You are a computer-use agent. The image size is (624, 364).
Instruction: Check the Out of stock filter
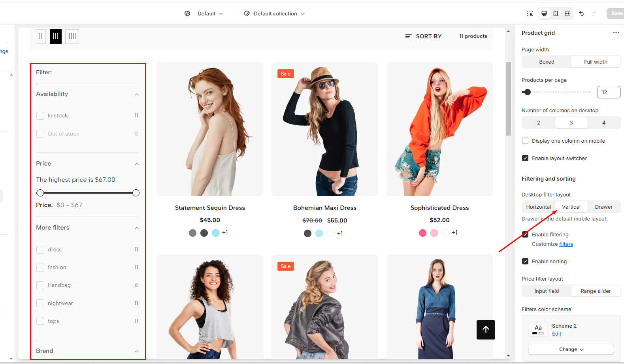[40, 134]
